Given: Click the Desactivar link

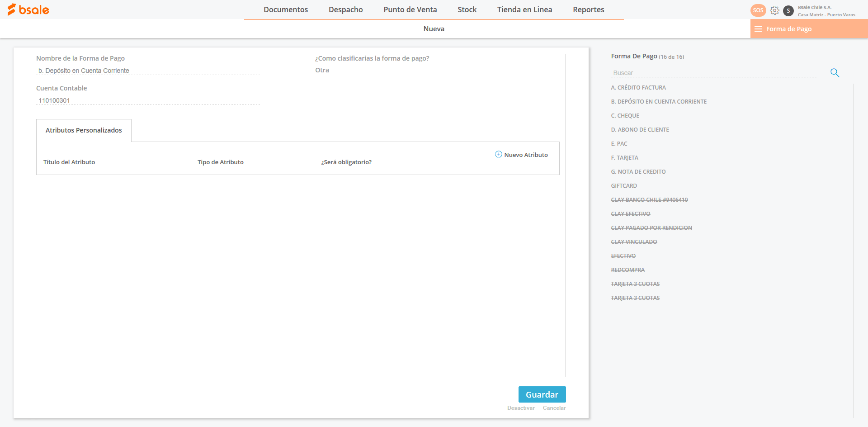Looking at the screenshot, I should [x=521, y=408].
